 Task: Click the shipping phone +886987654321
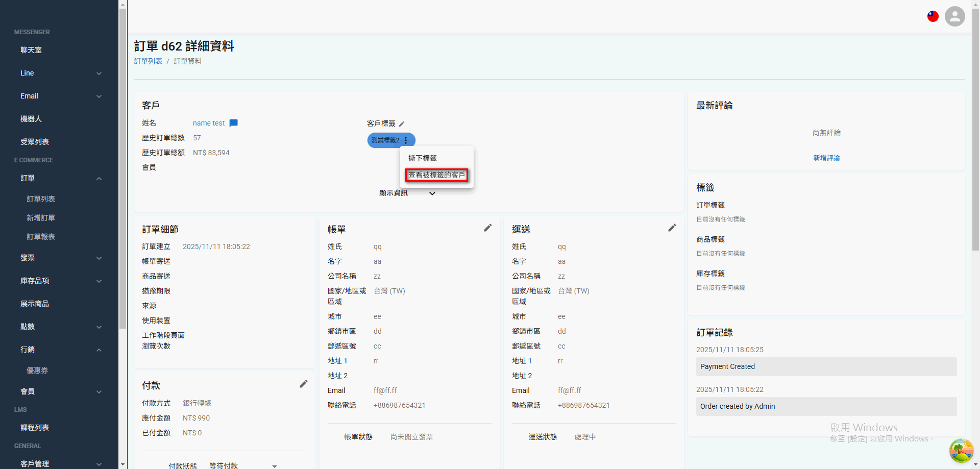tap(584, 405)
